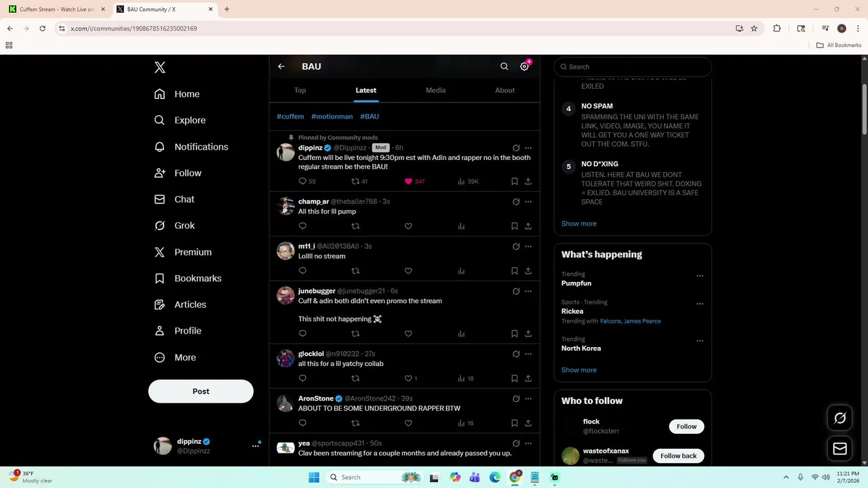Follow back wasteofxanax

click(x=678, y=455)
